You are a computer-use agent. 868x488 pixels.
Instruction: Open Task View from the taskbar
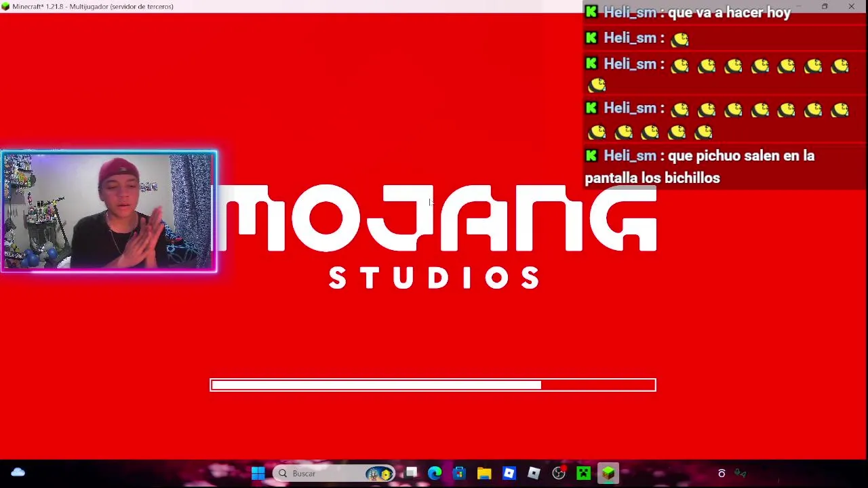(411, 473)
